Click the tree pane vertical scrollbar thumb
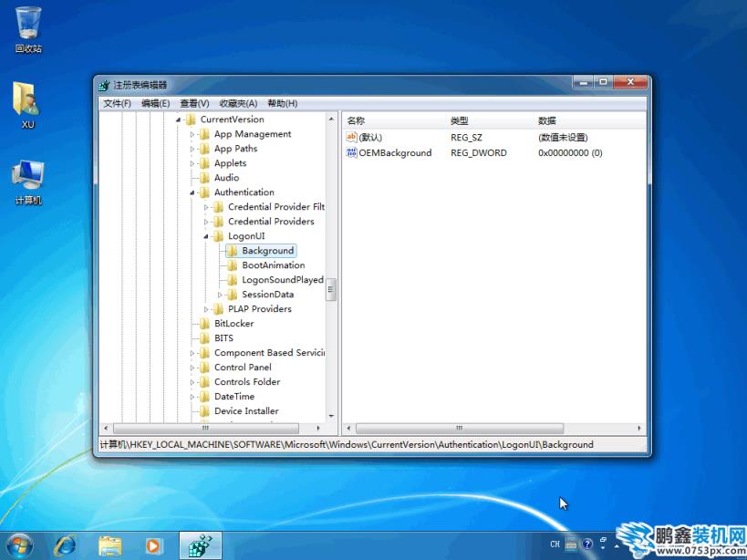The width and height of the screenshot is (747, 560). [331, 289]
